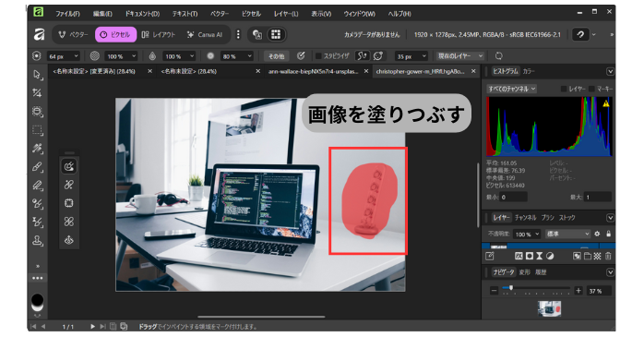Image resolution: width=644 pixels, height=337 pixels.
Task: Switch to the 履歴 panel tab
Action: 541,272
